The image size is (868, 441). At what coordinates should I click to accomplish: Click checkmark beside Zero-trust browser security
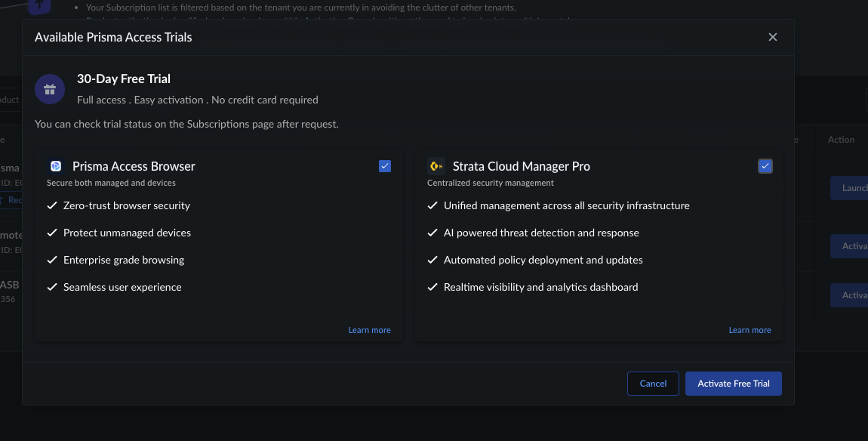tap(52, 205)
